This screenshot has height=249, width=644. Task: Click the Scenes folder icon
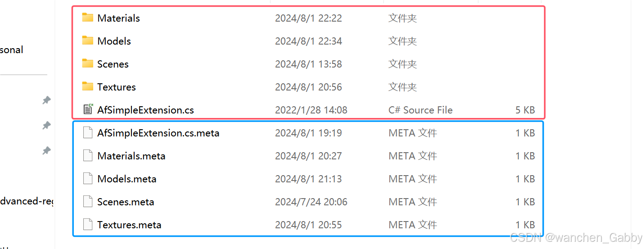pos(87,64)
